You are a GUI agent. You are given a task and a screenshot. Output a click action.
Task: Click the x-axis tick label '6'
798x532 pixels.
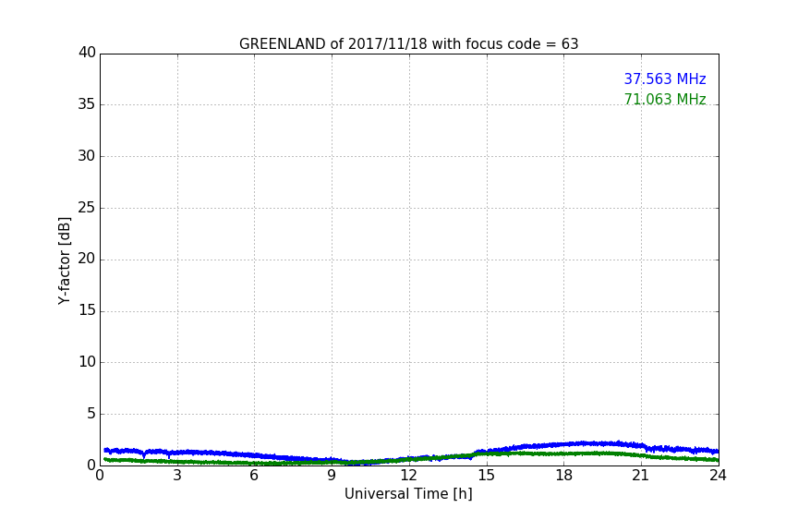pyautogui.click(x=254, y=476)
